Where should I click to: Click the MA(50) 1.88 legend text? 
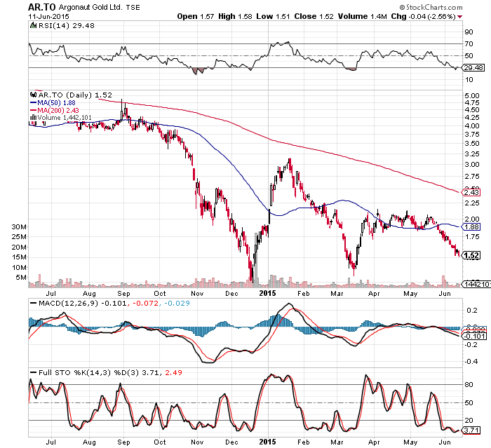click(56, 102)
